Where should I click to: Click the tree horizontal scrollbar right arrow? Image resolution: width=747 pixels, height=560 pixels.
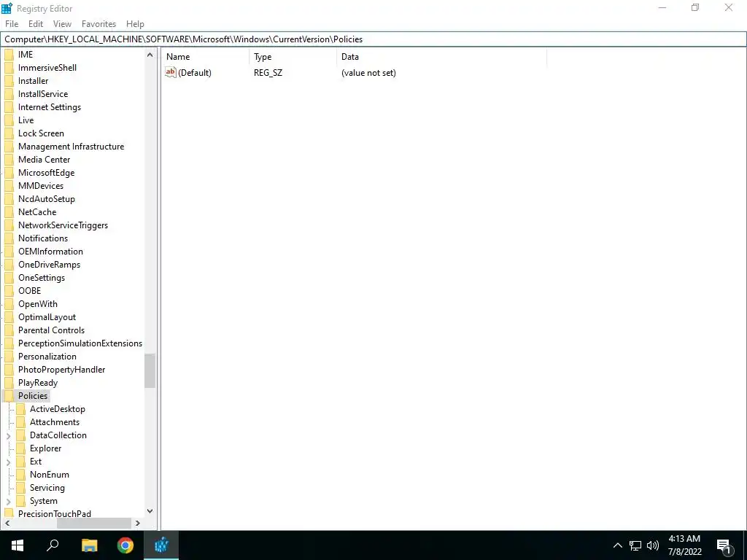point(138,523)
